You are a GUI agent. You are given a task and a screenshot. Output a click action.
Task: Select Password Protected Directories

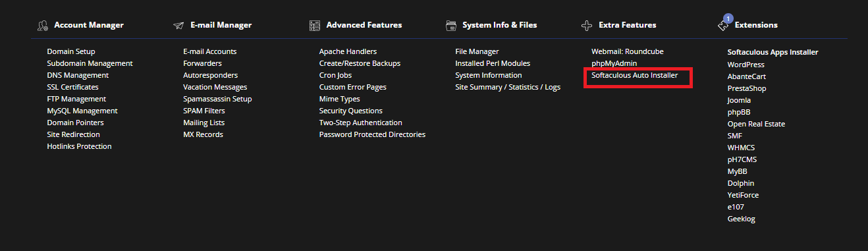[372, 134]
